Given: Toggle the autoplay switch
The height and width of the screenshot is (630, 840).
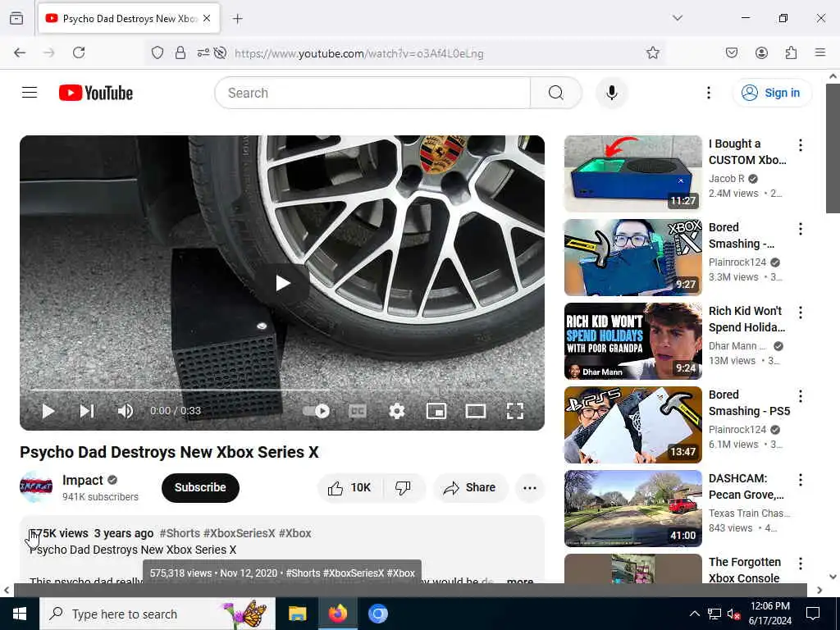Looking at the screenshot, I should click(x=317, y=411).
